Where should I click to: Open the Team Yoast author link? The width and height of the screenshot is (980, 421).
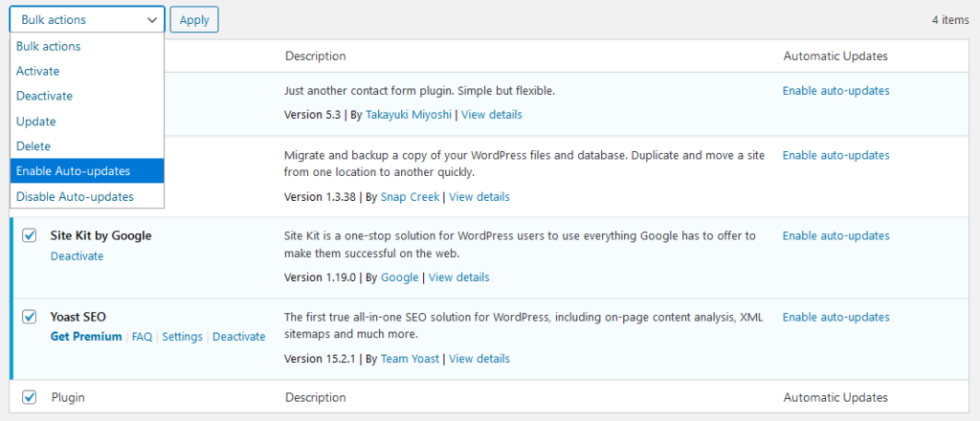410,359
